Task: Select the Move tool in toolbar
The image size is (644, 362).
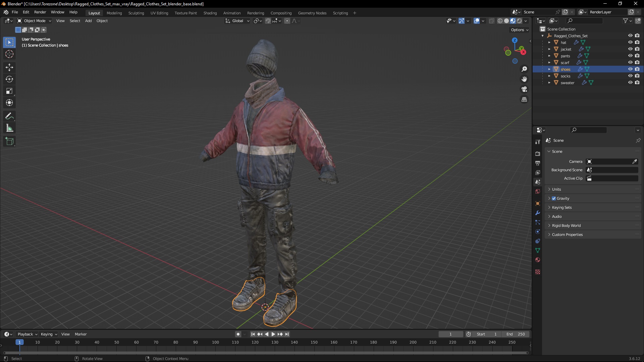Action: point(9,67)
